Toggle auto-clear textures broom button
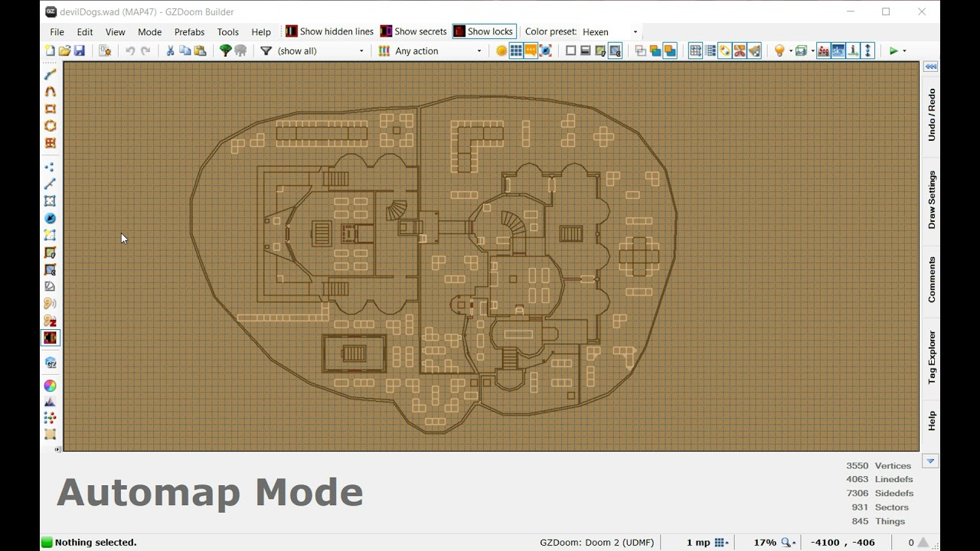Image resolution: width=980 pixels, height=551 pixels. tap(754, 51)
